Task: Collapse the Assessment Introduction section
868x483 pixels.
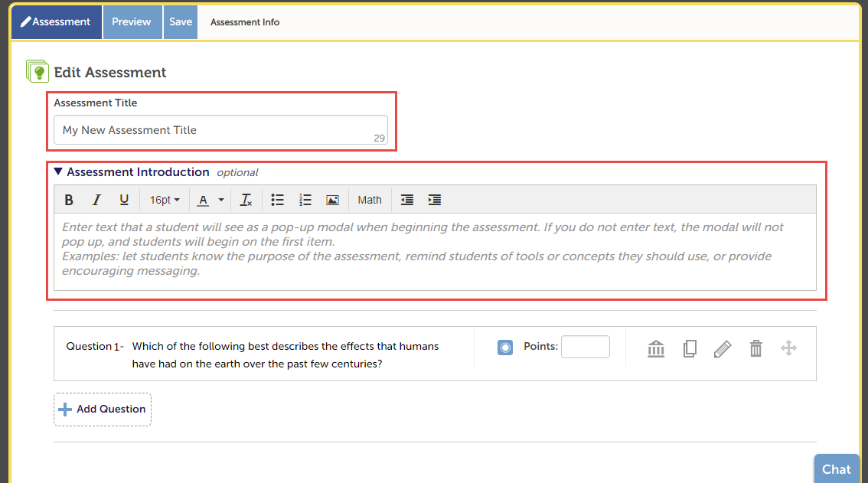Action: [58, 171]
